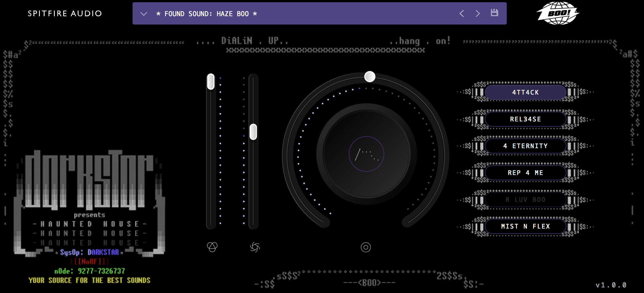Click the right vertical slider handle
644x293 pixels.
click(x=253, y=132)
